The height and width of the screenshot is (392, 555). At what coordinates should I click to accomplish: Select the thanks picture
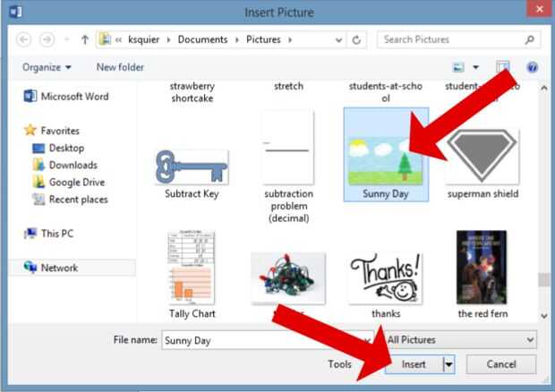click(386, 285)
